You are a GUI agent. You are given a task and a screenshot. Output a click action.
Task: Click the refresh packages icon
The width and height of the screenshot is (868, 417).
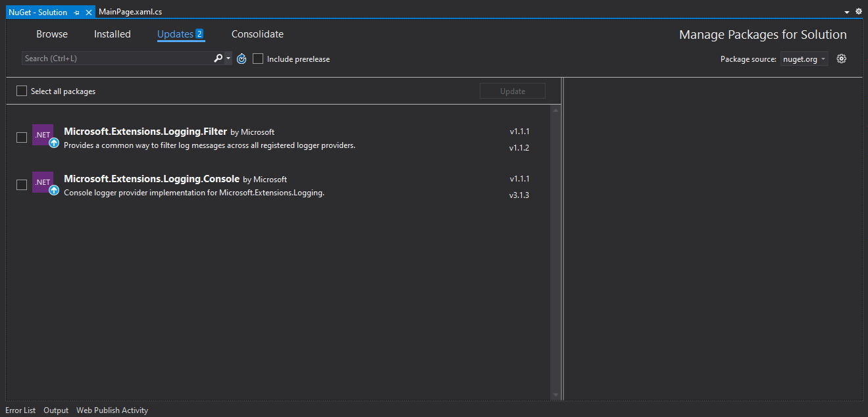(242, 59)
